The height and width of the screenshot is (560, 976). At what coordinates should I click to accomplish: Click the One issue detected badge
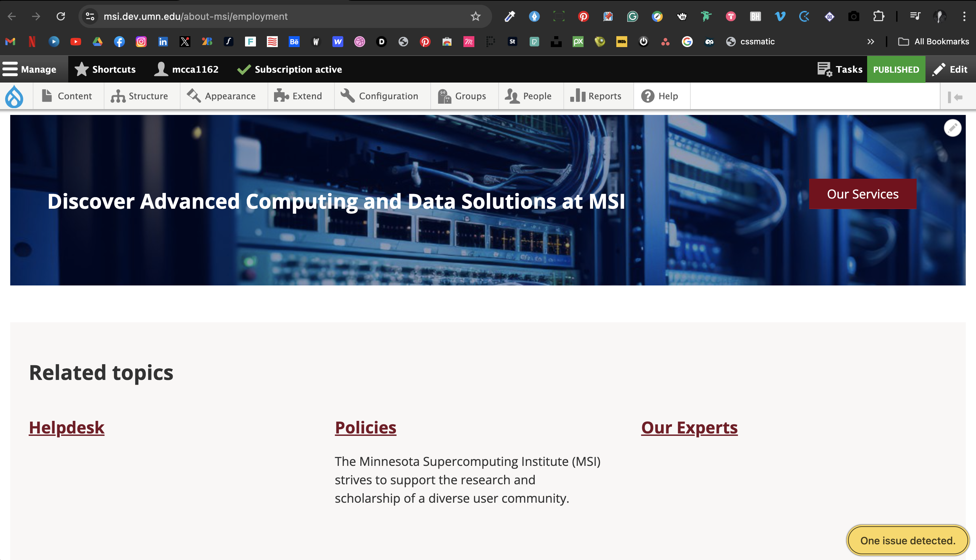tap(907, 540)
